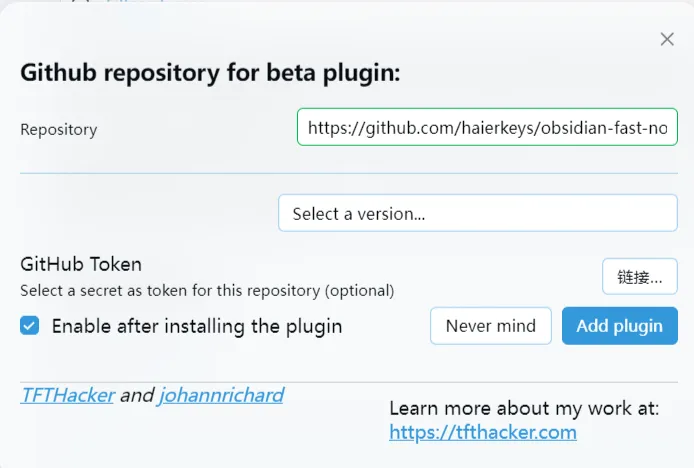
Task: Click the 链接... token button
Action: pyautogui.click(x=639, y=277)
